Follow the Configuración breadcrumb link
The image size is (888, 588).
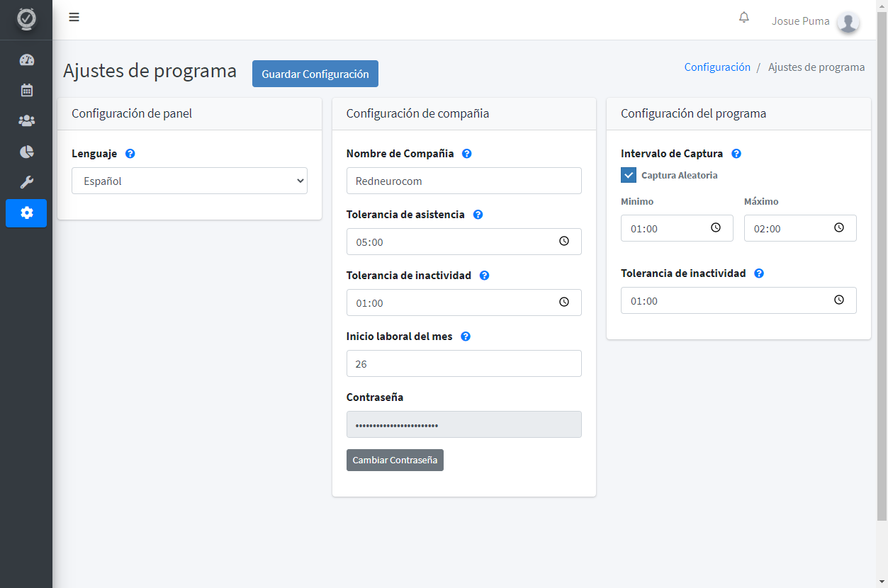click(x=717, y=67)
